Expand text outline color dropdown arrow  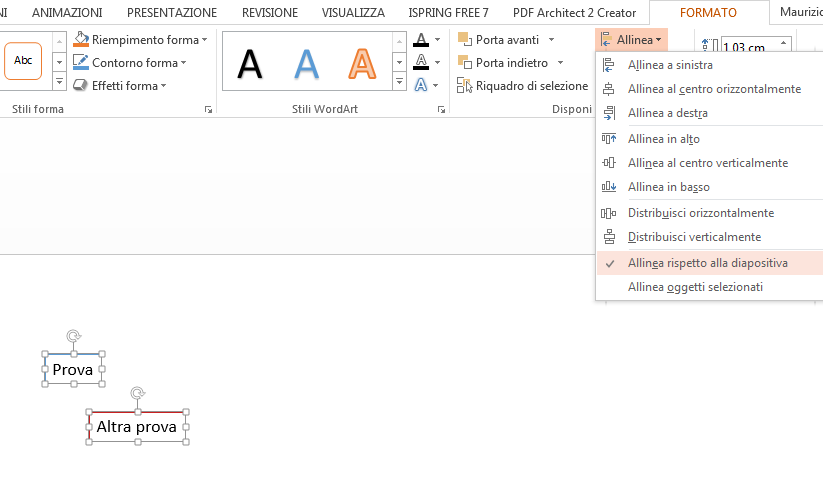[x=437, y=62]
